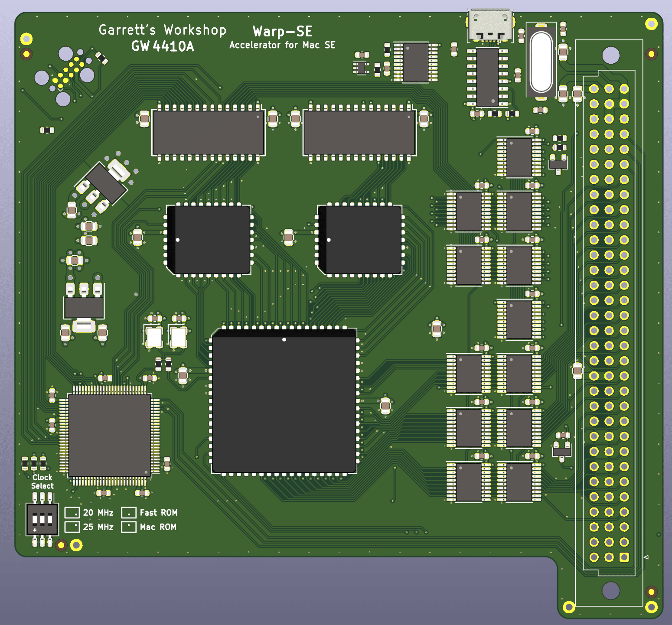Screen dimensions: 672x625
Task: Click the micro USB connector at board top
Action: pos(490,26)
